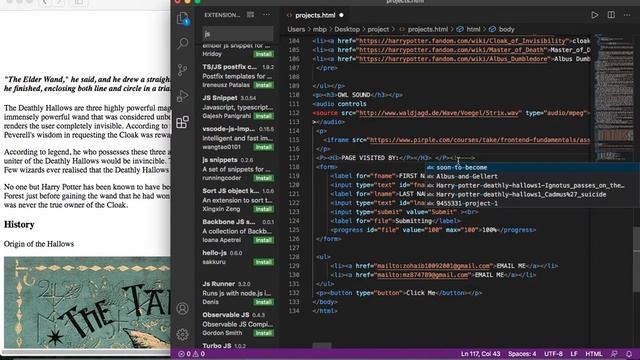Select the Extensions view icon

point(182,122)
